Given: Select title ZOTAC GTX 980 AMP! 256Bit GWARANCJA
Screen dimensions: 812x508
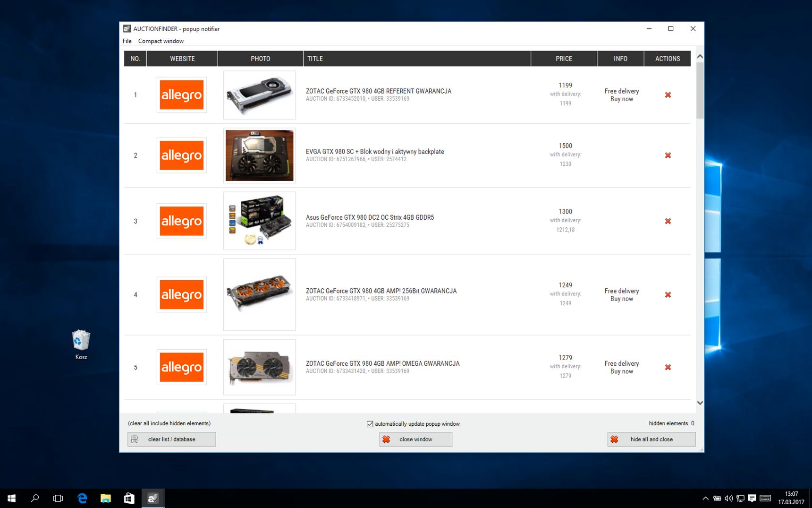Looking at the screenshot, I should coord(381,291).
